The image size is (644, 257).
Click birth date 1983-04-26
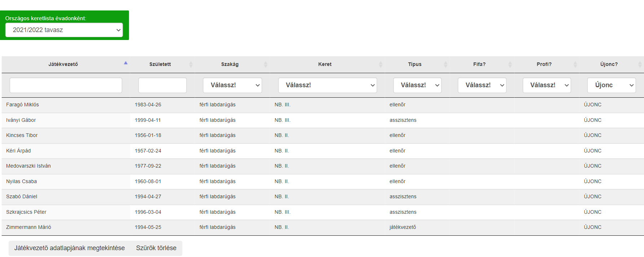tap(148, 105)
